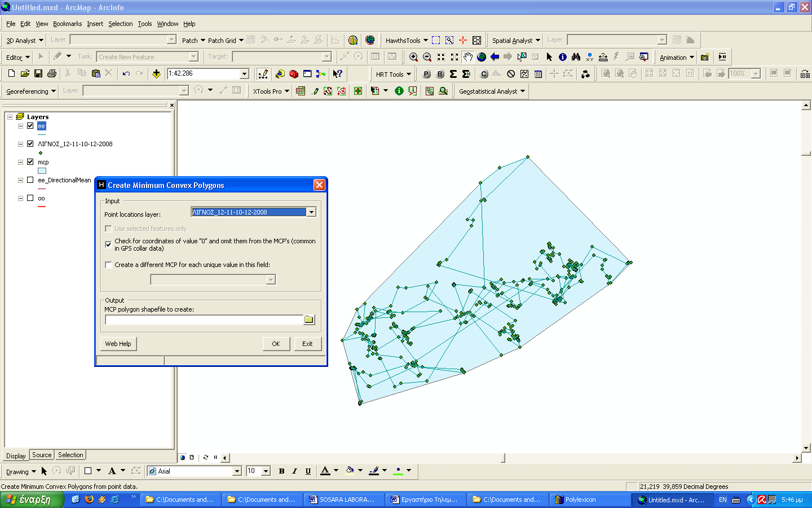Image resolution: width=812 pixels, height=508 pixels.
Task: Open the Point locations layer dropdown
Action: (x=311, y=212)
